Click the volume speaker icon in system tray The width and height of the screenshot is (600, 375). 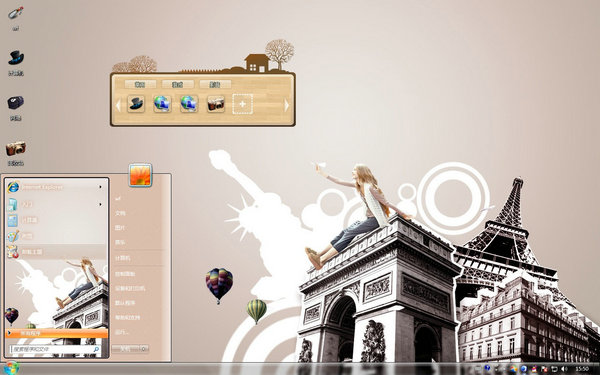[564, 369]
